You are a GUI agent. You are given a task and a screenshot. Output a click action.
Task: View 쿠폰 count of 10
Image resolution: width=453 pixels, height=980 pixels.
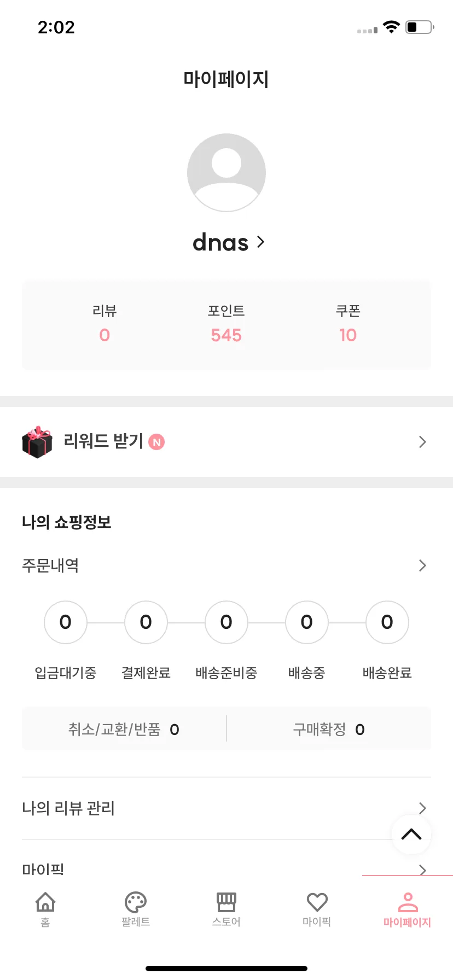pyautogui.click(x=348, y=335)
